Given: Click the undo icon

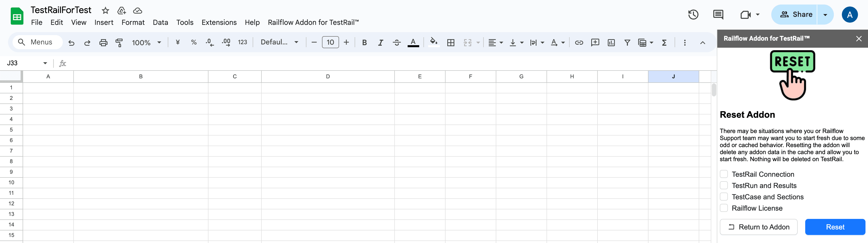Looking at the screenshot, I should (71, 43).
